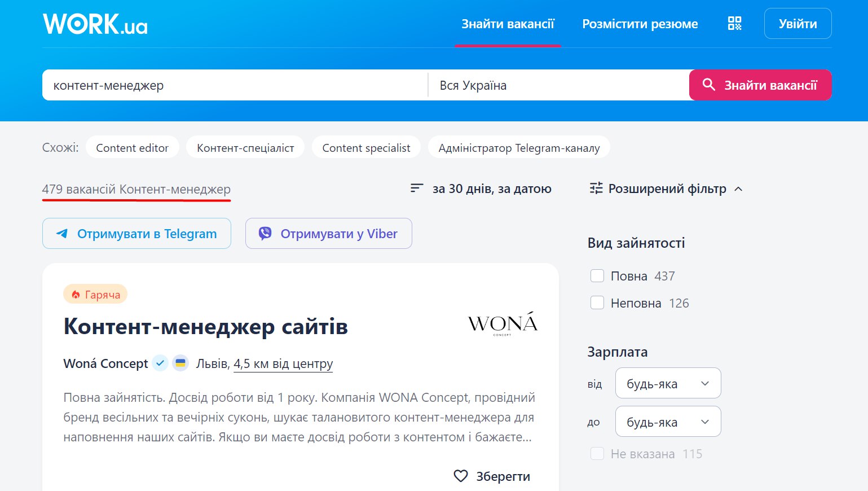Click the Ukrainian flag badge icon
The height and width of the screenshot is (491, 868).
[x=180, y=363]
